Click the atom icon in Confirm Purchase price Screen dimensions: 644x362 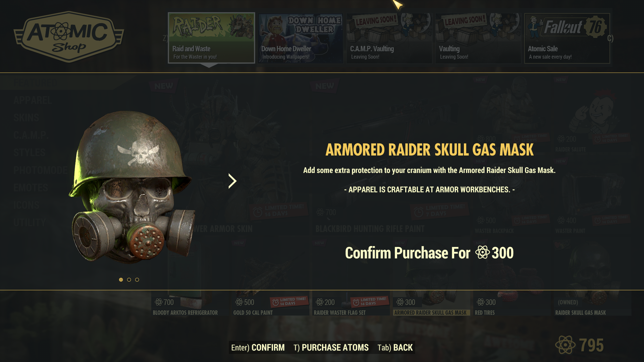coord(483,252)
